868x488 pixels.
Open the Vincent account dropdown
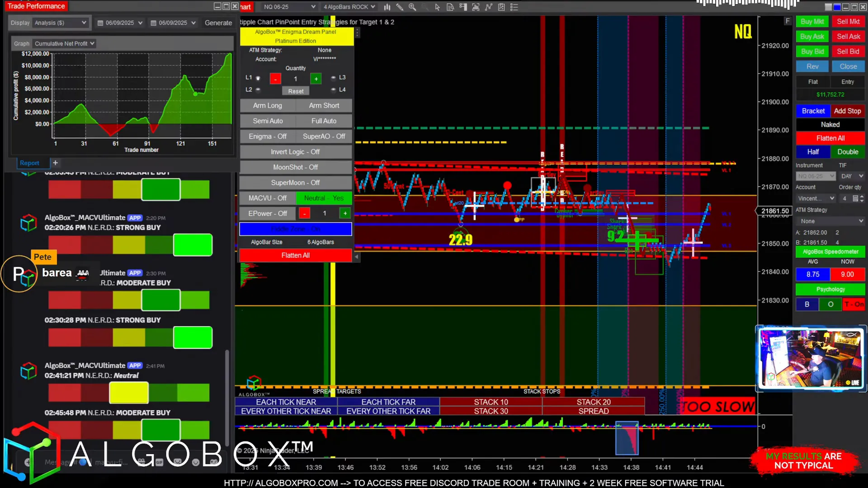[816, 198]
